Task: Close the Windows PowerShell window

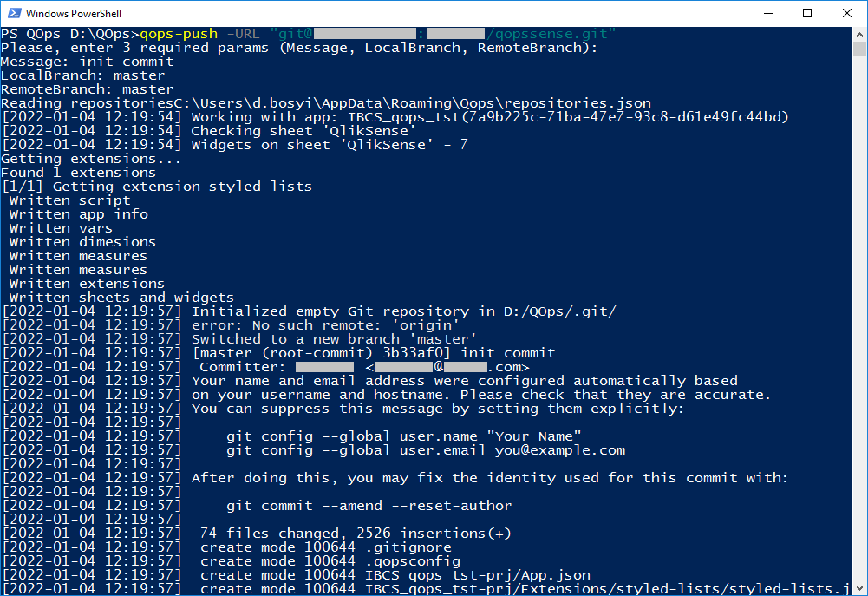Action: (847, 13)
